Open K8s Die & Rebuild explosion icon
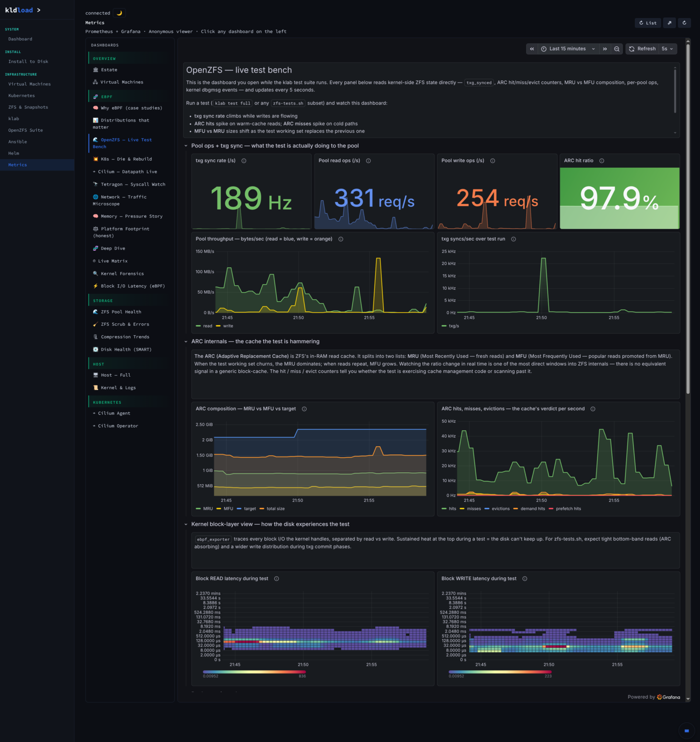 click(x=95, y=159)
